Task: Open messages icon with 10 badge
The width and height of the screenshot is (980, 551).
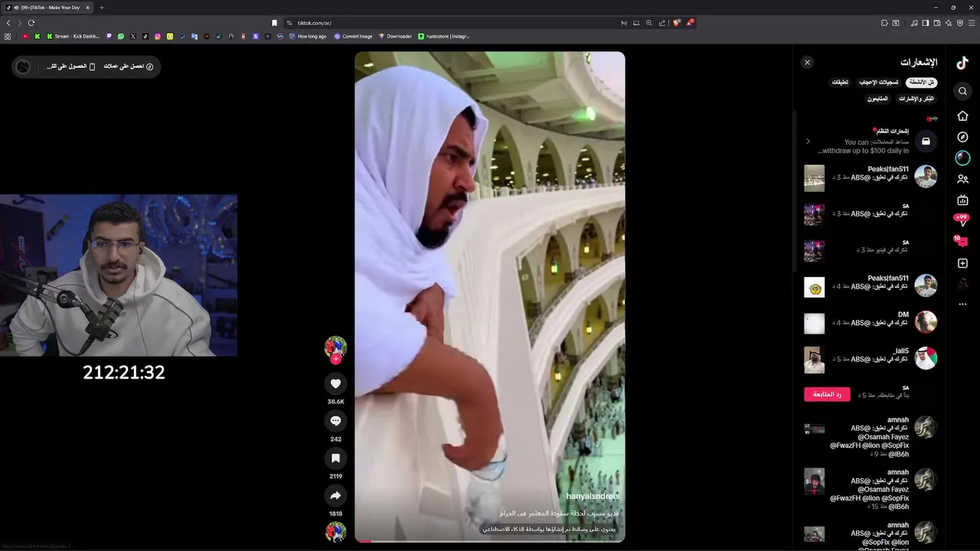Action: (962, 241)
